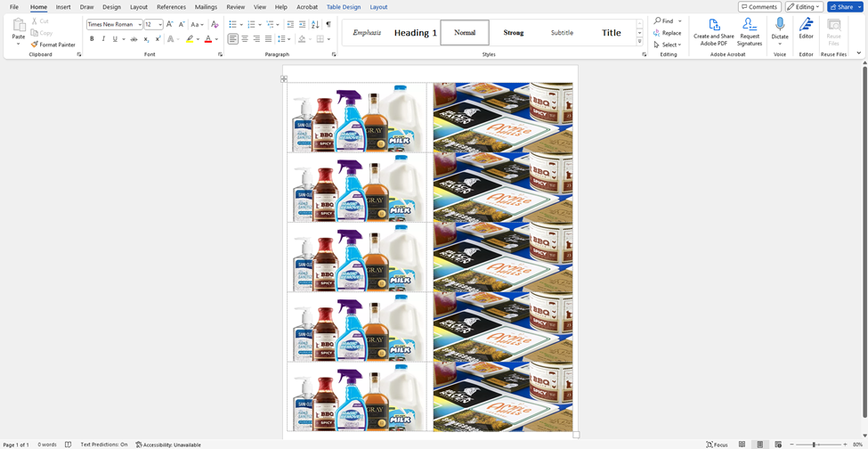The width and height of the screenshot is (868, 449).
Task: Open the References tab
Action: point(171,7)
